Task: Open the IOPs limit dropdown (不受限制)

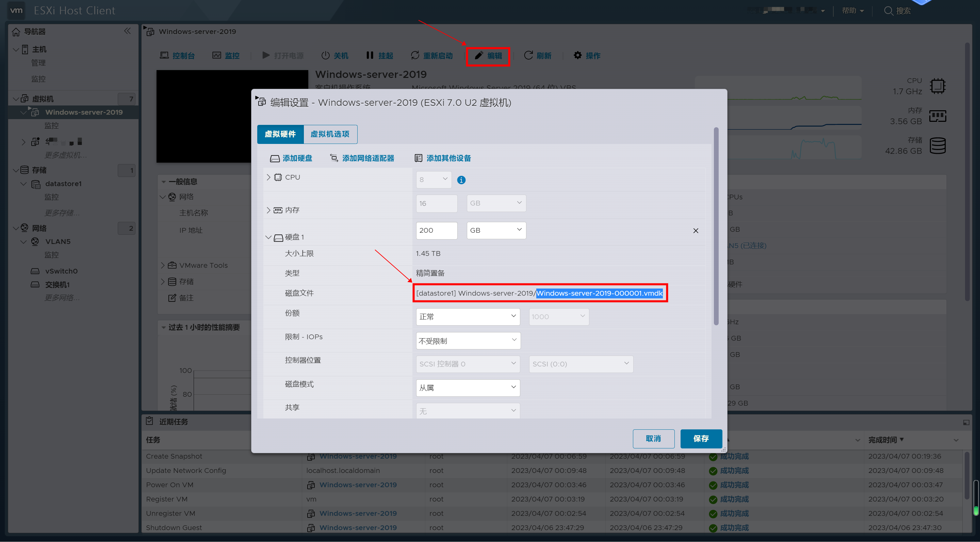Action: tap(468, 341)
